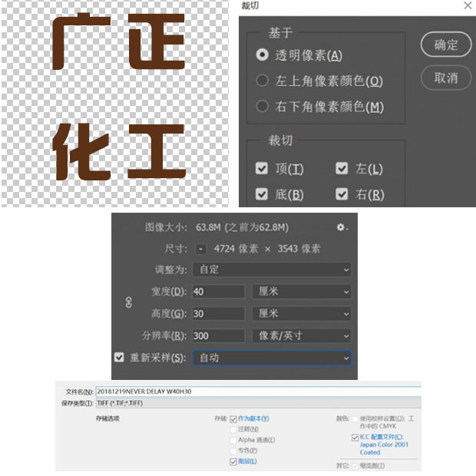Click the 文件名 filename input field
The height and width of the screenshot is (476, 476).
(253, 392)
